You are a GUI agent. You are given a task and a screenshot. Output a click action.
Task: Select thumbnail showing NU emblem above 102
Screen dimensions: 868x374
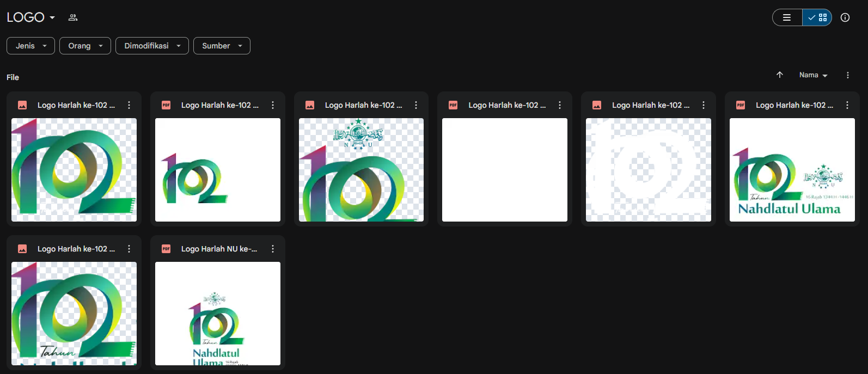[361, 170]
